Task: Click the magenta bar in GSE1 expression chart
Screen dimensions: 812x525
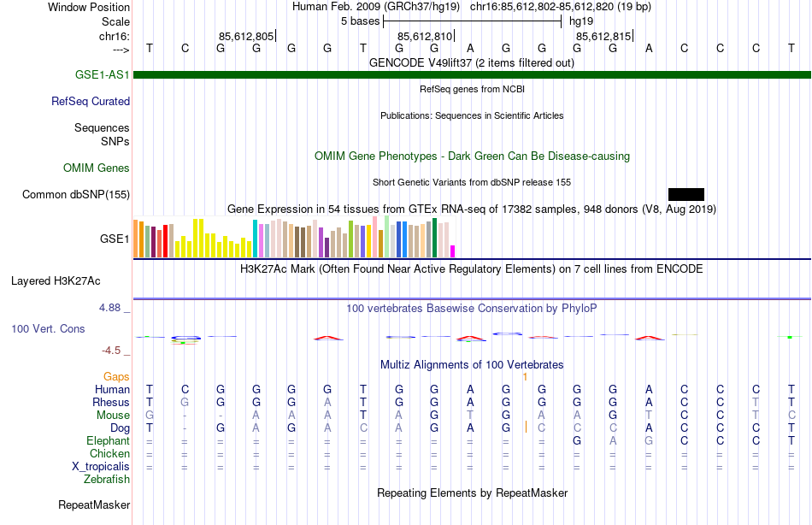Action: tap(453, 251)
